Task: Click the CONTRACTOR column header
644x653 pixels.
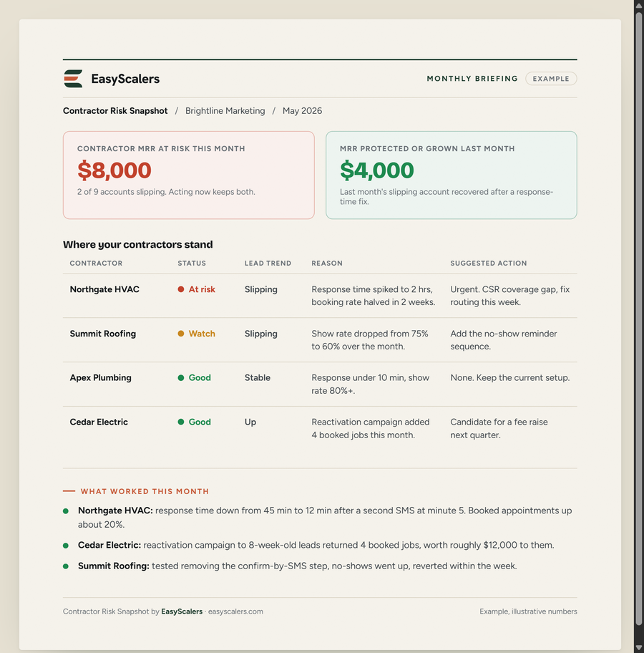Action: pyautogui.click(x=96, y=263)
